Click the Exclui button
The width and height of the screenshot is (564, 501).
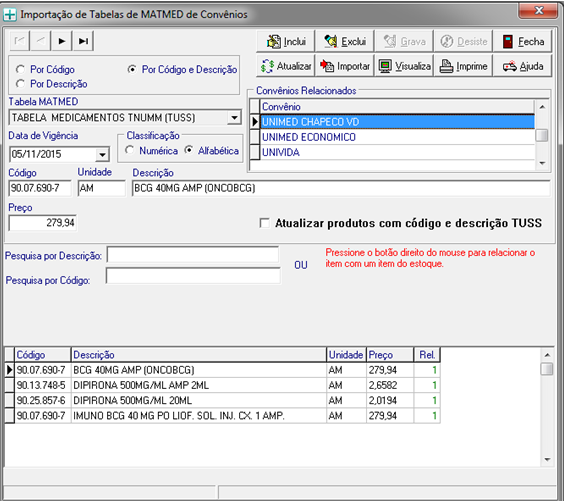[x=345, y=41]
